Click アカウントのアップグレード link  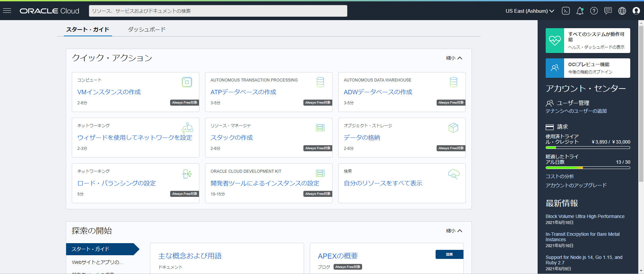576,185
